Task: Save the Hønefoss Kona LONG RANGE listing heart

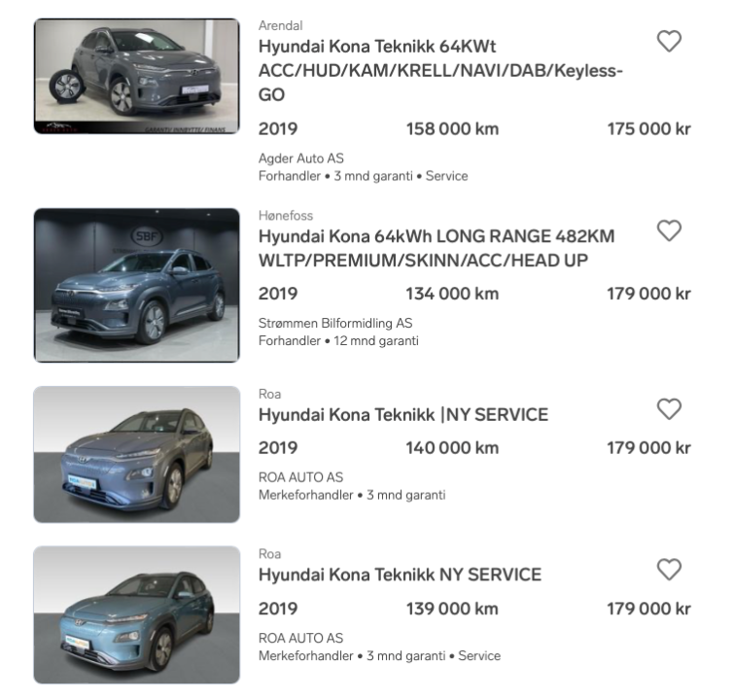Action: coord(669,230)
